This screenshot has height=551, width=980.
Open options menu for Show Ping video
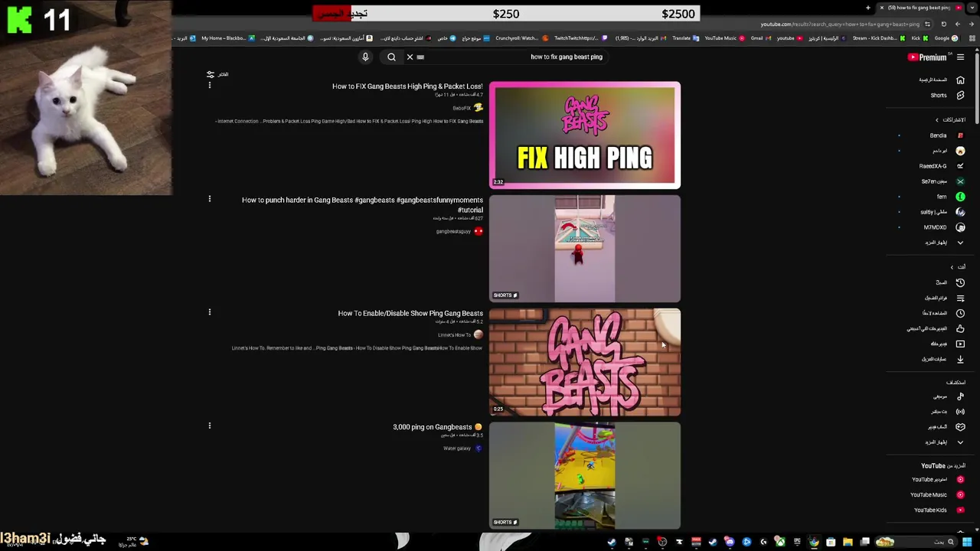(209, 312)
